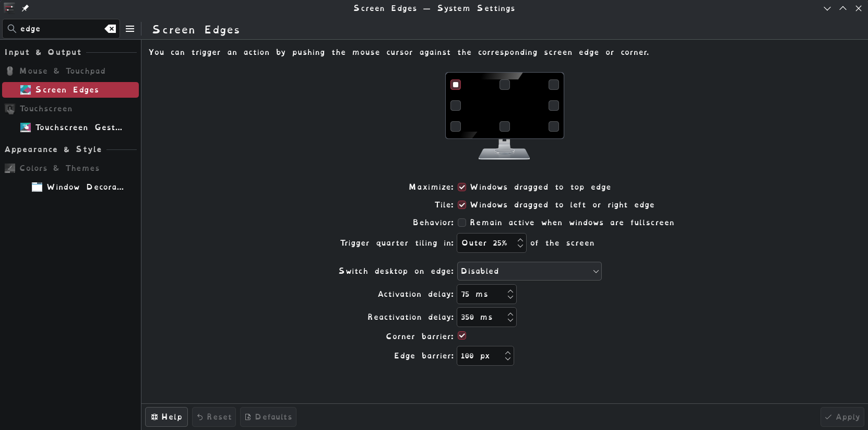Toggle the Corner barrier checkbox

(x=462, y=335)
